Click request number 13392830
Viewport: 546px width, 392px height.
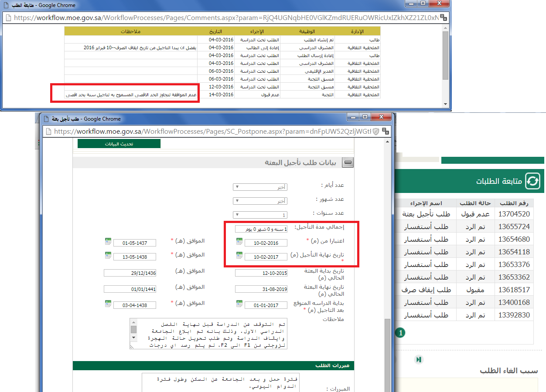tap(514, 315)
